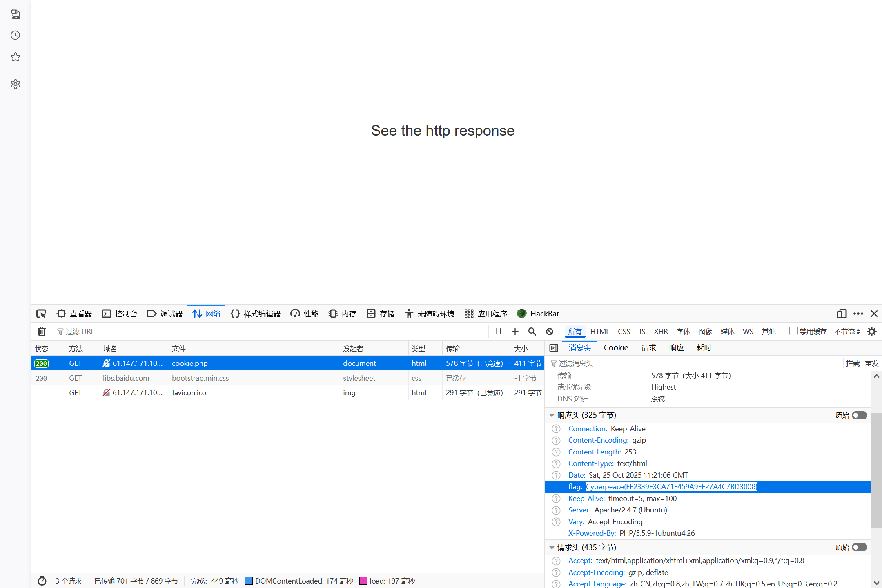Click the search magnifier icon

point(532,332)
